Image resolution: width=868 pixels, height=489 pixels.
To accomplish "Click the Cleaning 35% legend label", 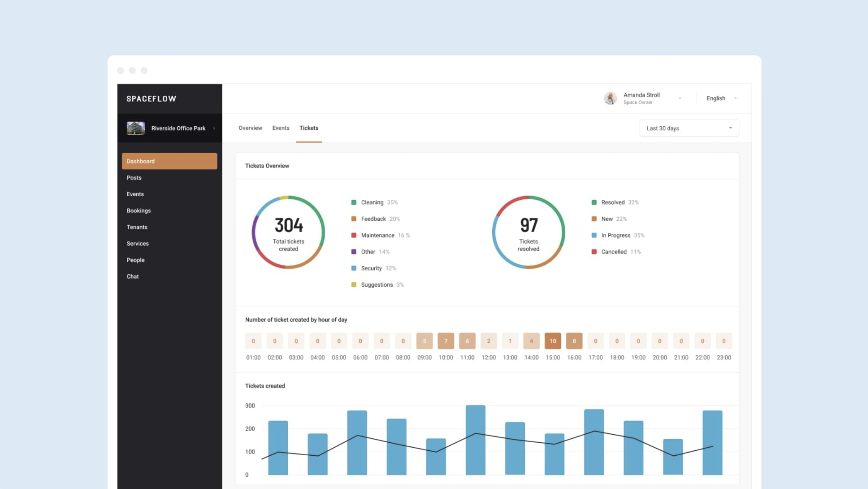I will pyautogui.click(x=379, y=202).
